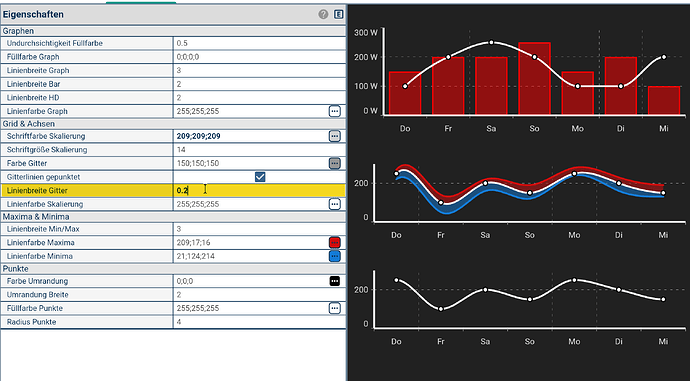The height and width of the screenshot is (381, 690).
Task: Click the Sa peak point in top chart
Action: coord(491,43)
